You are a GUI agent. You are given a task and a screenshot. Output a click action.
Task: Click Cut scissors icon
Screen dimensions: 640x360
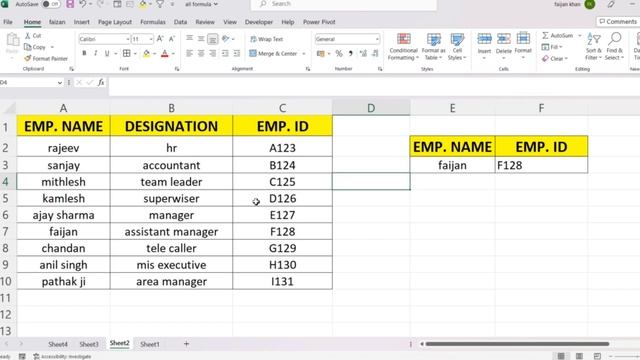pyautogui.click(x=28, y=36)
